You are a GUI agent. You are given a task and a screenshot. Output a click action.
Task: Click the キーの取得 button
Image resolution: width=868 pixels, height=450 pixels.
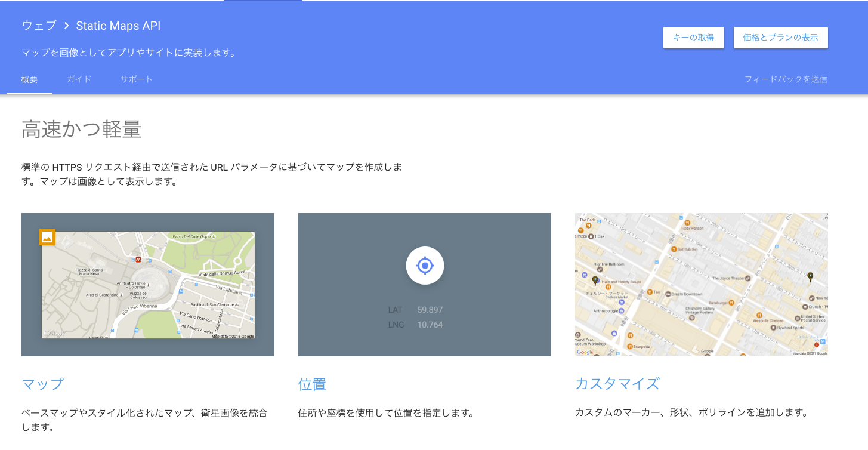click(x=693, y=37)
